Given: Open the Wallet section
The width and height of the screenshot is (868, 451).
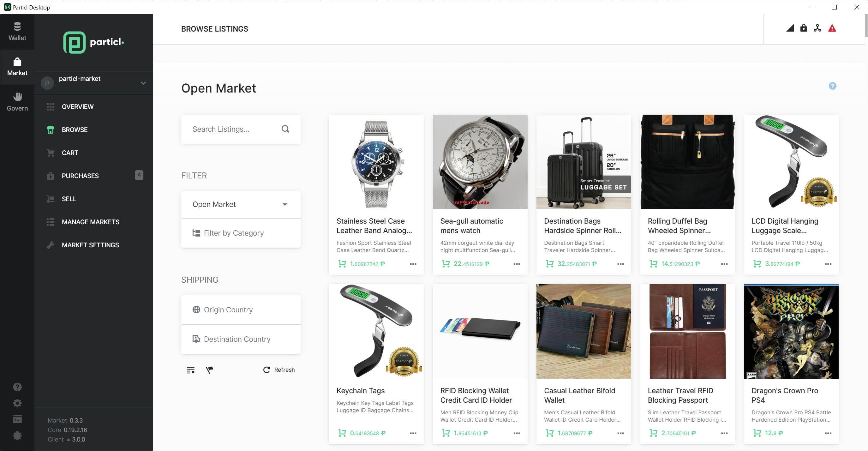Looking at the screenshot, I should [x=17, y=31].
